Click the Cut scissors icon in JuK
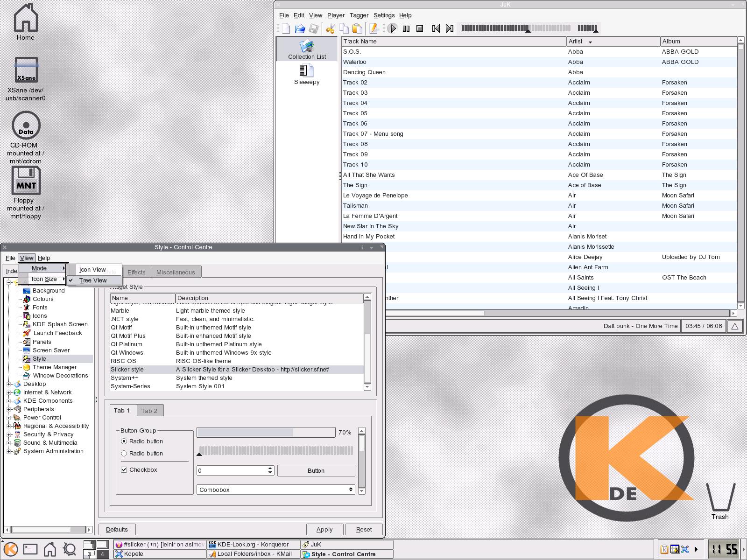The height and width of the screenshot is (560, 747). [x=330, y=29]
